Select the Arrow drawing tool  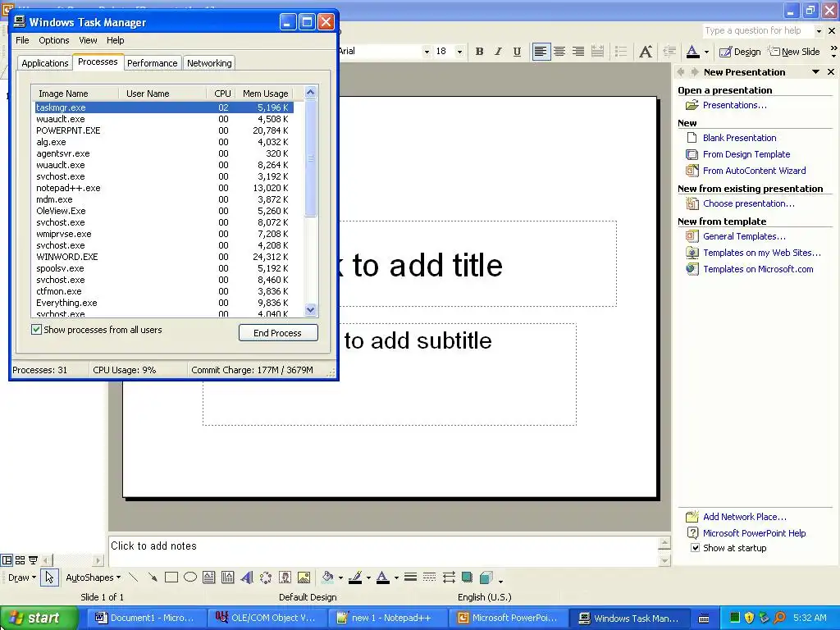[153, 577]
